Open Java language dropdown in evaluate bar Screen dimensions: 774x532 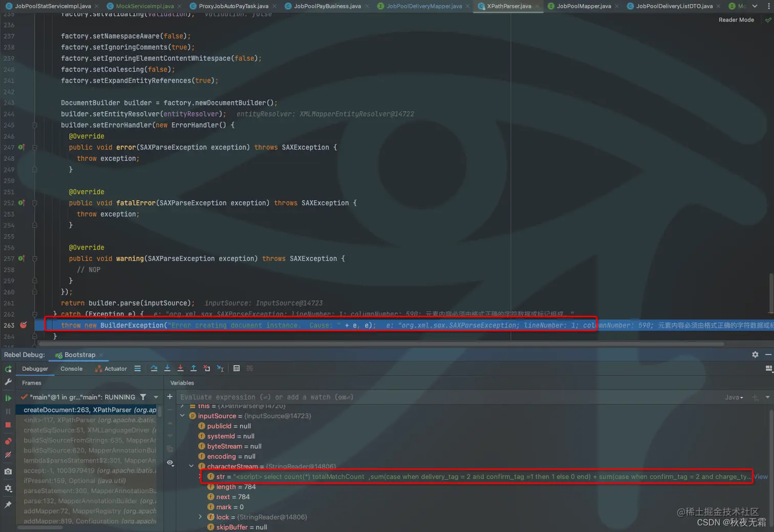click(x=734, y=397)
